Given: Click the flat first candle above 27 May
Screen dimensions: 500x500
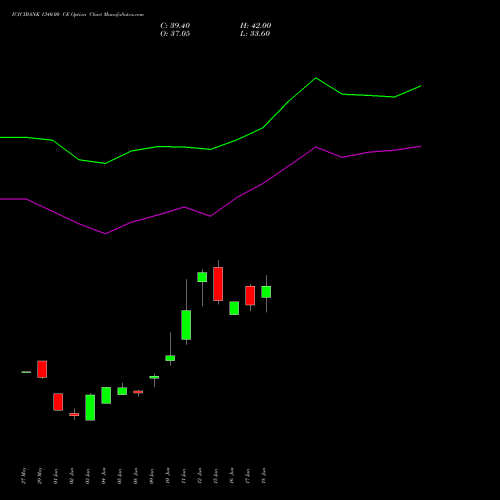Looking at the screenshot, I should coord(26,372).
